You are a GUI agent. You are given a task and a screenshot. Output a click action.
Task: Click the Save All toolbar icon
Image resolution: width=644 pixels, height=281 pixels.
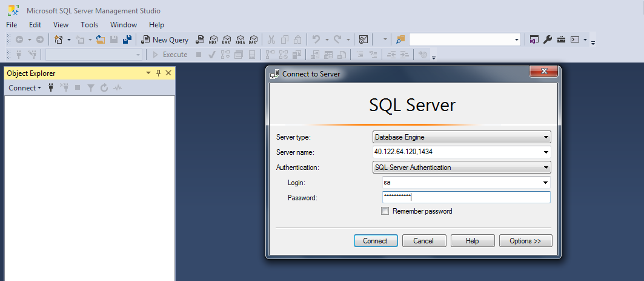[127, 39]
